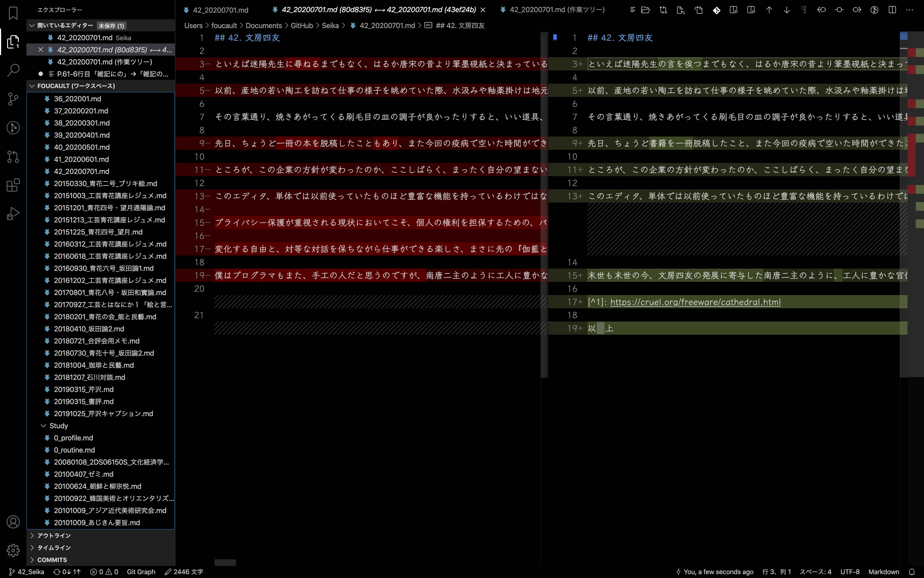Open language mode selector Markdown
This screenshot has height=578, width=924.
pos(884,572)
